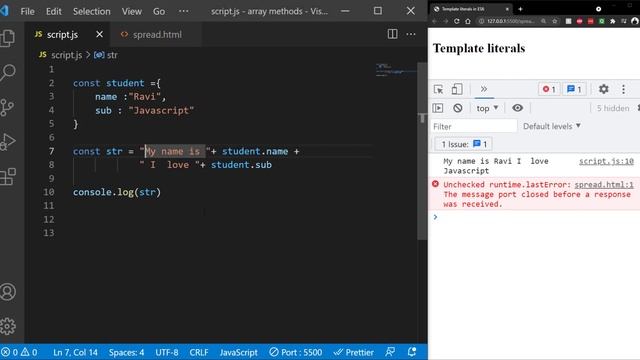Click the console.log(str) code line
The image size is (640, 360).
(117, 192)
